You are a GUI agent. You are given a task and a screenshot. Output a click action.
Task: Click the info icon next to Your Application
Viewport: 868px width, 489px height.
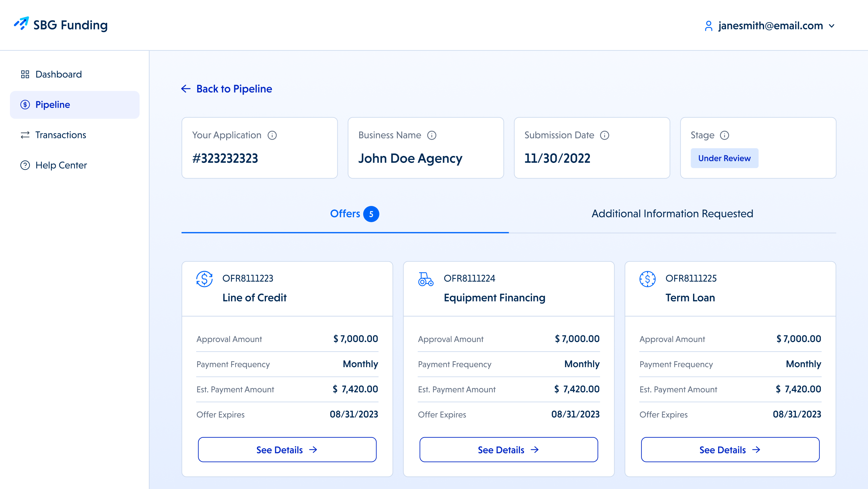(x=272, y=135)
